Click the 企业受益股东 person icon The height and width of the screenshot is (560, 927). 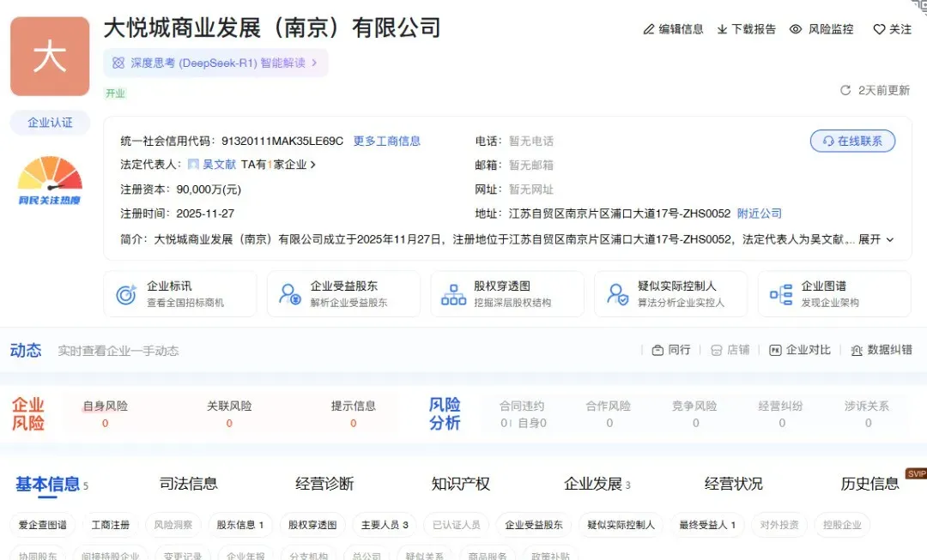(290, 293)
